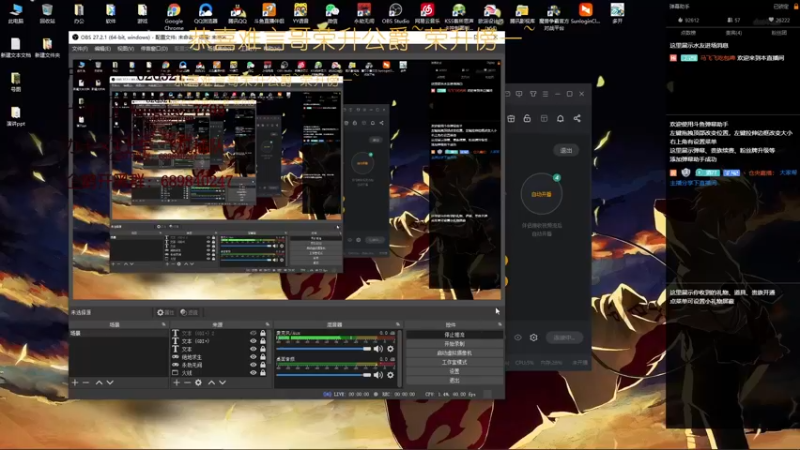Click the lock icon in Douyu panel toolbar

(x=527, y=118)
